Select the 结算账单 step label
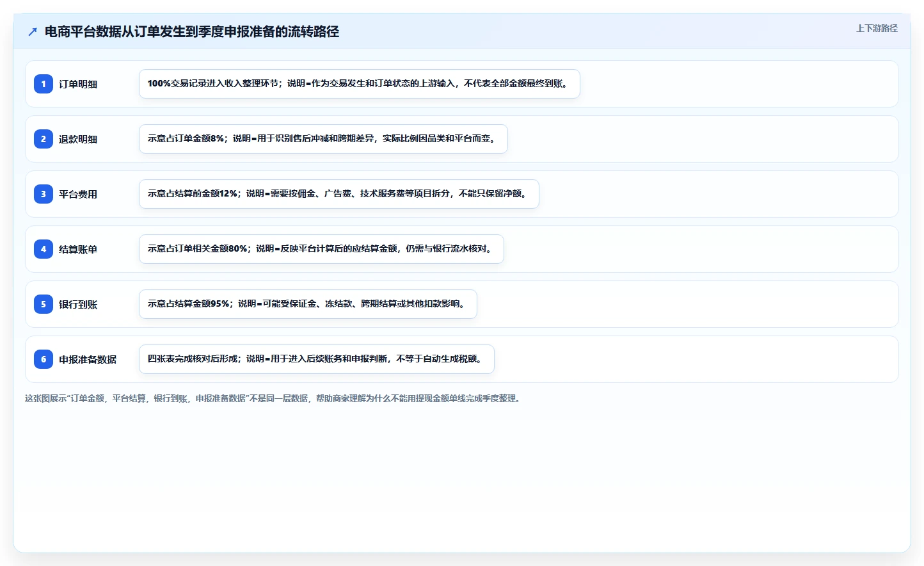The image size is (924, 566). 78,249
